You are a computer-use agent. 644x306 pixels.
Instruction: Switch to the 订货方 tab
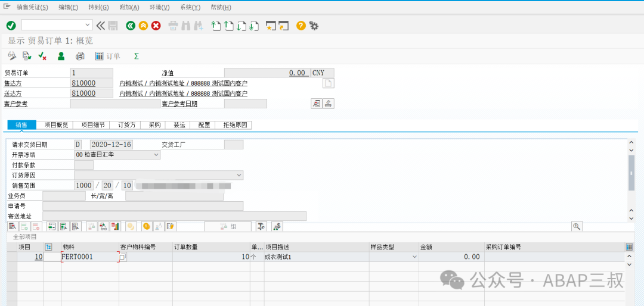pos(126,125)
